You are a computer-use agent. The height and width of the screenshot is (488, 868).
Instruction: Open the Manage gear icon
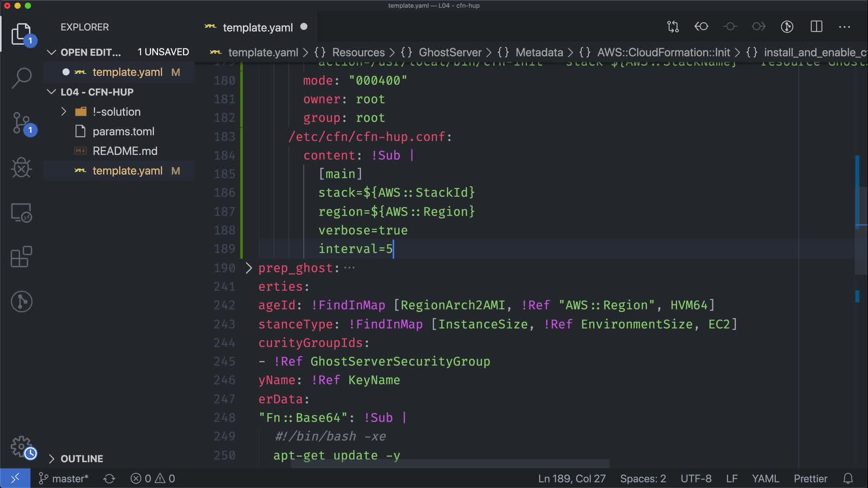[x=21, y=446]
